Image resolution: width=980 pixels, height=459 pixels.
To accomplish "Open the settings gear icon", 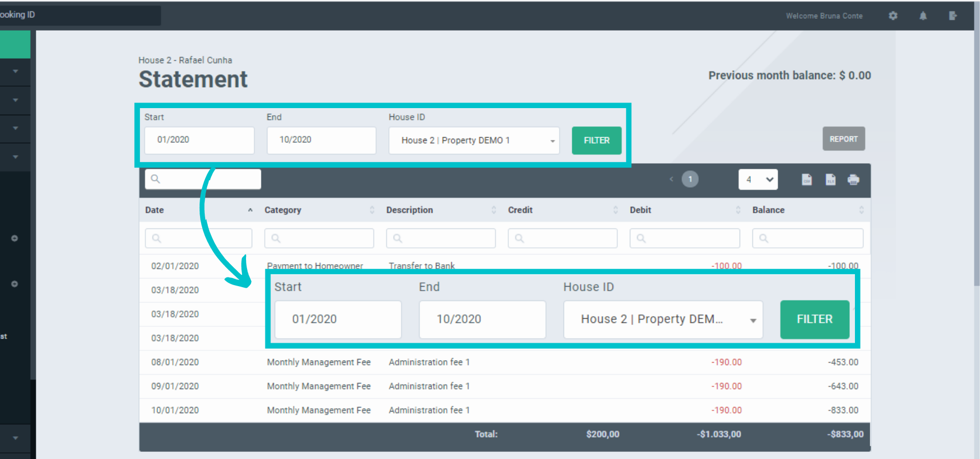I will pyautogui.click(x=893, y=16).
